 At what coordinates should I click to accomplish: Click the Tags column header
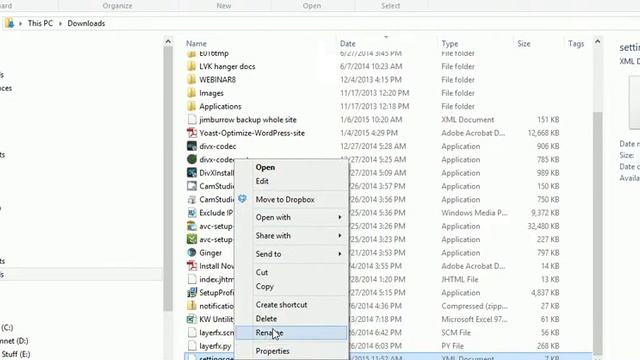click(576, 44)
